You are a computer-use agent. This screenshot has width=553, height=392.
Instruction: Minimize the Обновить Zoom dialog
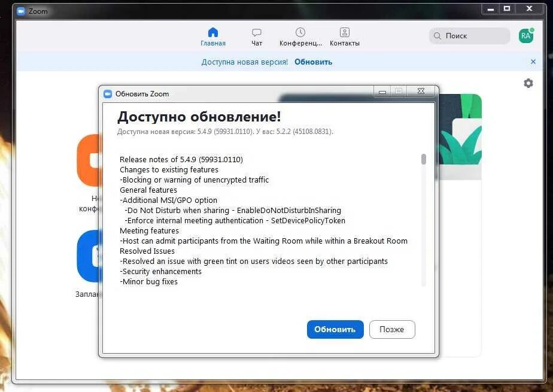(382, 92)
